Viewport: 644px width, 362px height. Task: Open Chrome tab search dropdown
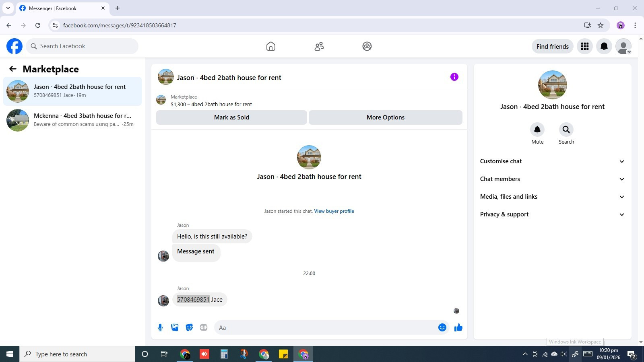8,8
